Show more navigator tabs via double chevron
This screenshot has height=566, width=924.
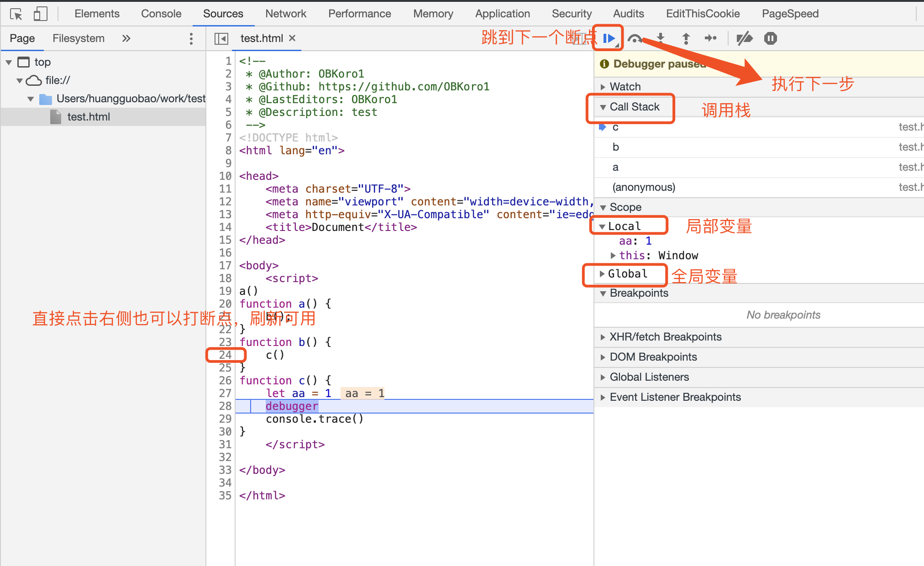tap(126, 39)
